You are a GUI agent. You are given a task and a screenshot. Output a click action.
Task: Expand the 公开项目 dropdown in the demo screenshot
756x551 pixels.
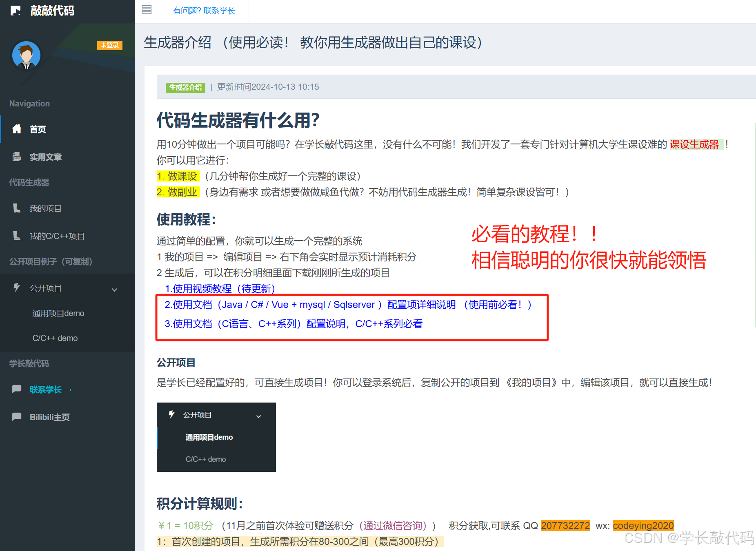[x=259, y=416]
